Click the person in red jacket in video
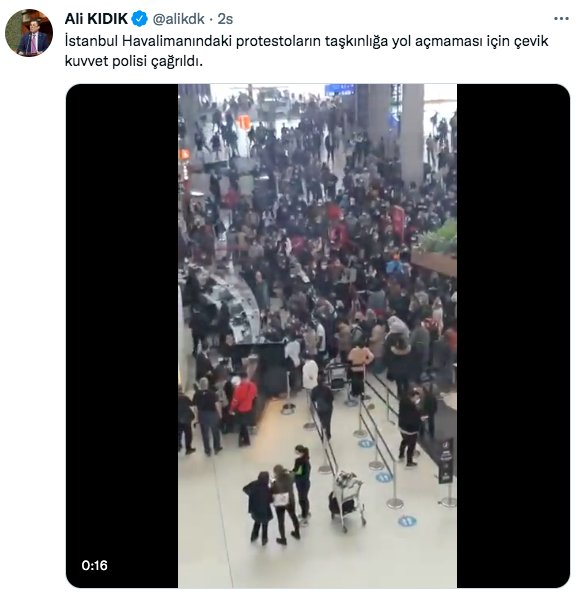The width and height of the screenshot is (581, 602). (243, 409)
